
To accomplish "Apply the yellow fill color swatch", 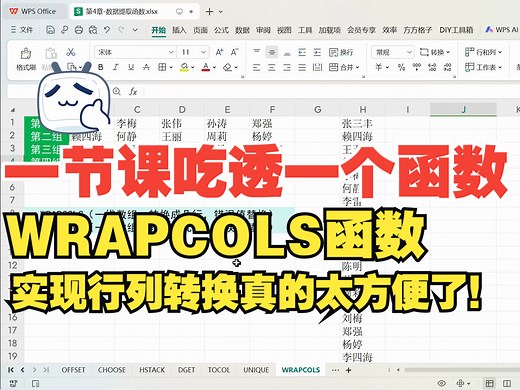I will (184, 68).
